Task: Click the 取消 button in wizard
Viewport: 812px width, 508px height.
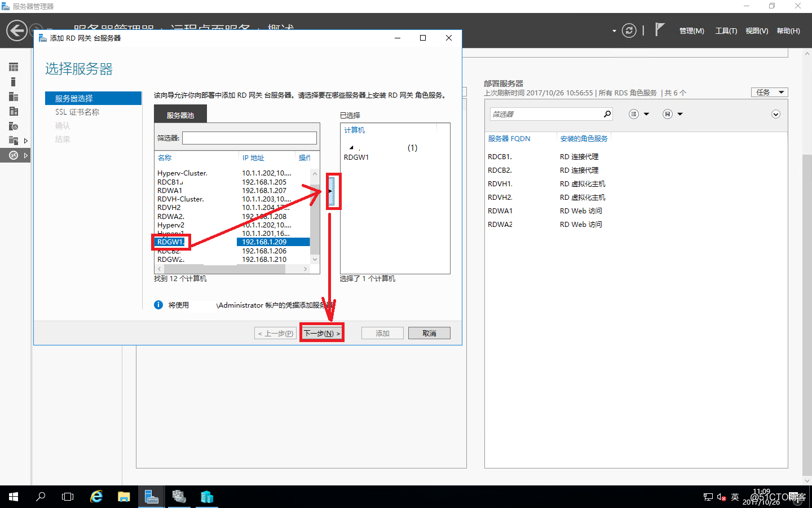Action: pos(429,333)
